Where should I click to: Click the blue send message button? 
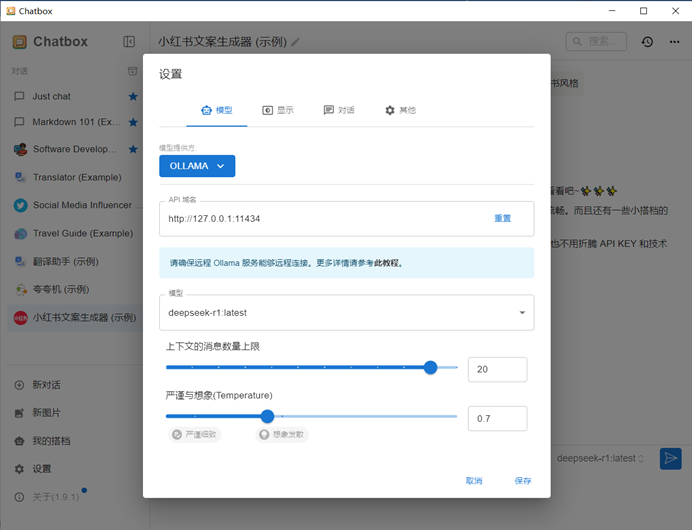671,459
